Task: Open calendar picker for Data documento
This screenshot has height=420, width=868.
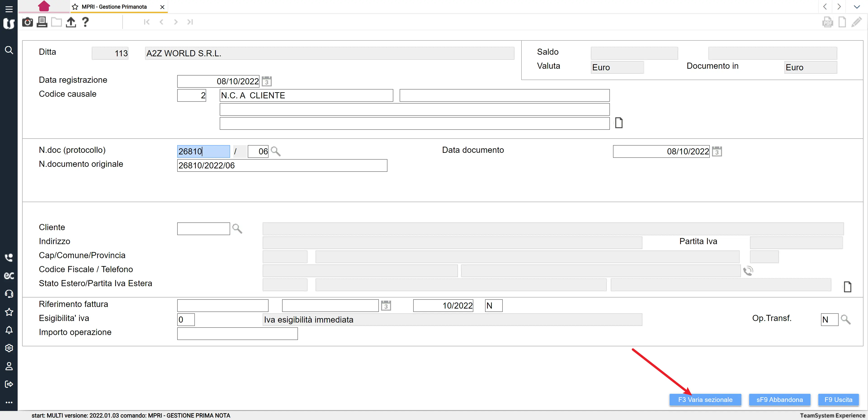Action: [x=717, y=151]
